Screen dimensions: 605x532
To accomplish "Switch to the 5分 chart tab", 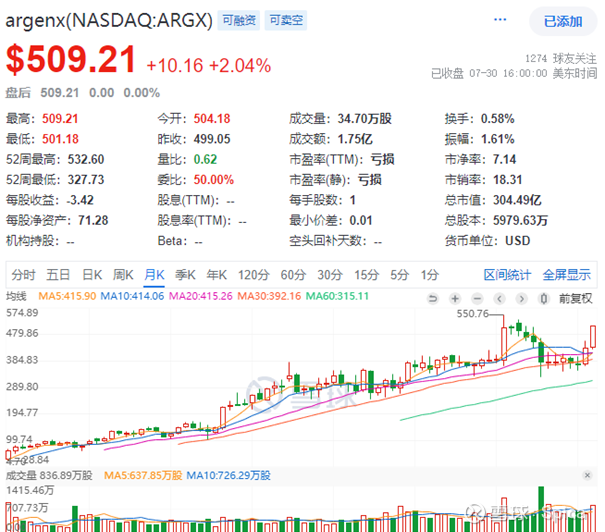I will 399,275.
